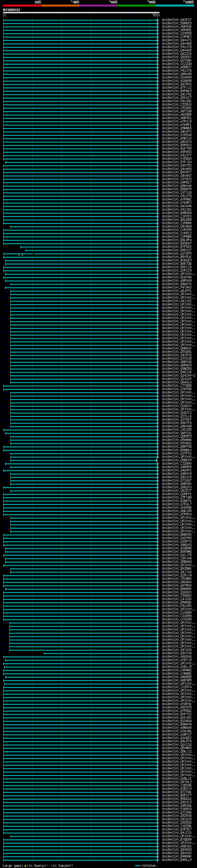This screenshot has width=197, height=868.
Task: Select hit UniRef100_B7FJZ4
Action: [x=176, y=162]
